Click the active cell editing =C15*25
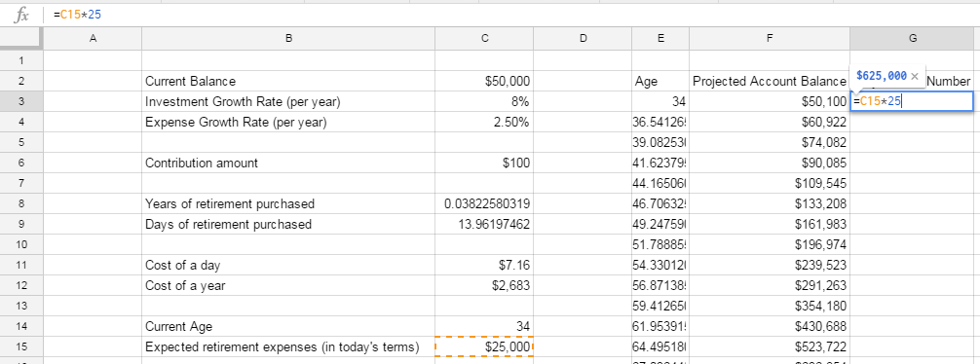The height and width of the screenshot is (364, 980). (912, 101)
